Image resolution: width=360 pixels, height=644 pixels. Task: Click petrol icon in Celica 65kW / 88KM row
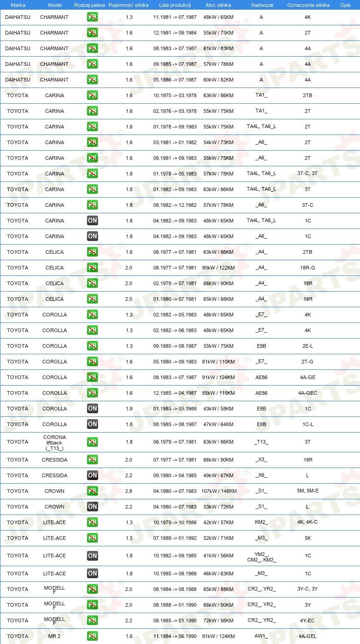[x=93, y=299]
